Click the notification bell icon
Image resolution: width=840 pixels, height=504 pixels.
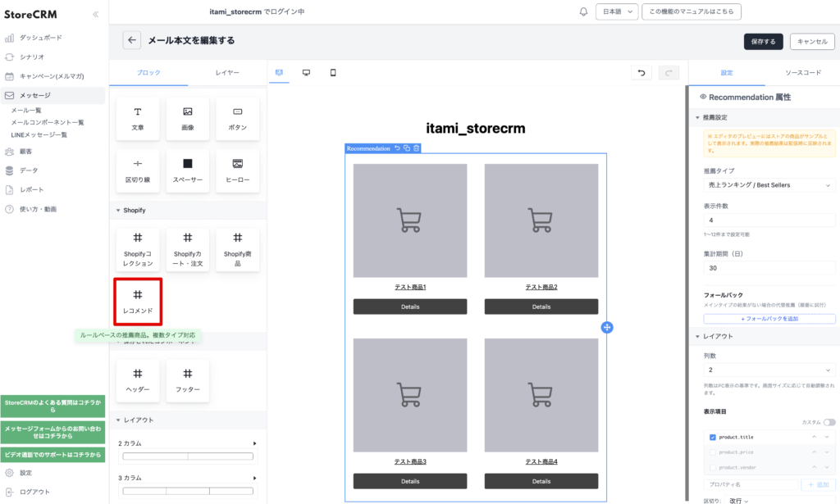[583, 12]
